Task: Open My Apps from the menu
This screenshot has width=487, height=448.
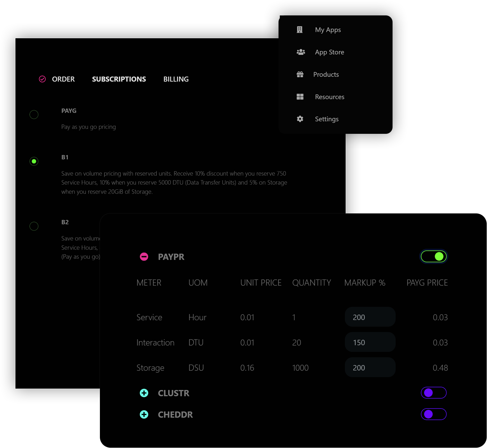Action: click(328, 30)
